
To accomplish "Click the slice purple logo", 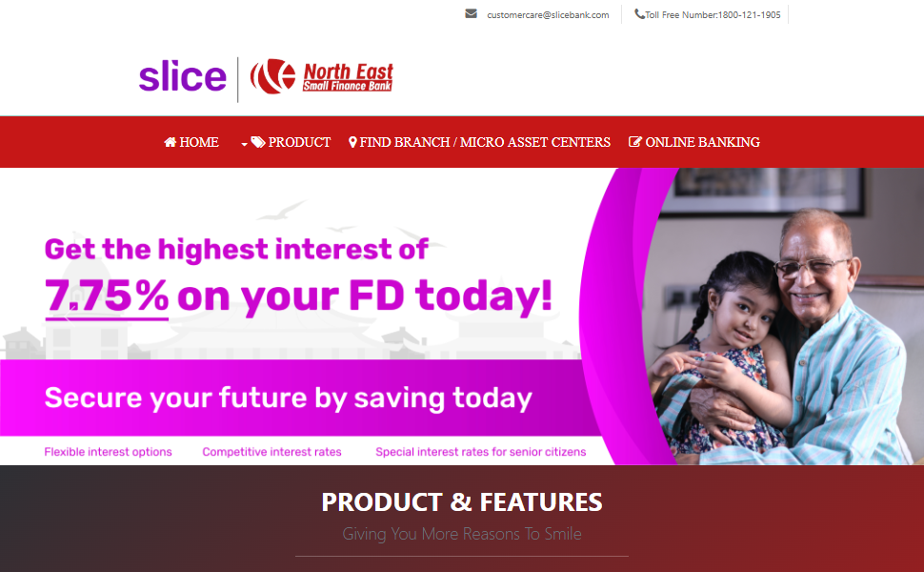I will 183,76.
